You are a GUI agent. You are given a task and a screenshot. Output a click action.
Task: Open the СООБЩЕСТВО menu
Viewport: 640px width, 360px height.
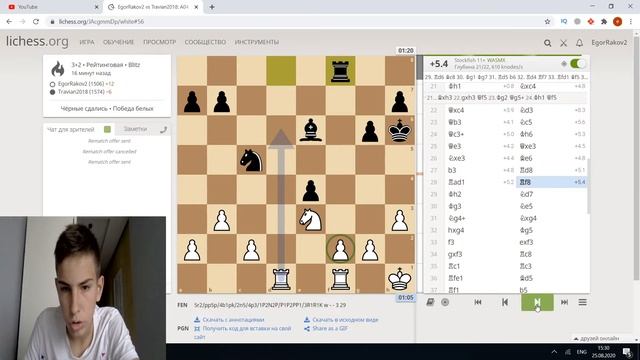pyautogui.click(x=205, y=42)
